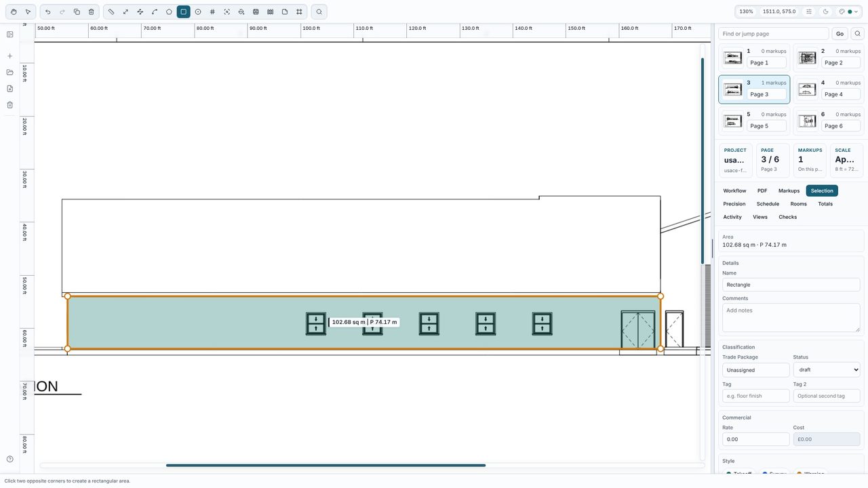The height and width of the screenshot is (488, 868).
Task: Select the curved arc tool
Action: coord(155,12)
